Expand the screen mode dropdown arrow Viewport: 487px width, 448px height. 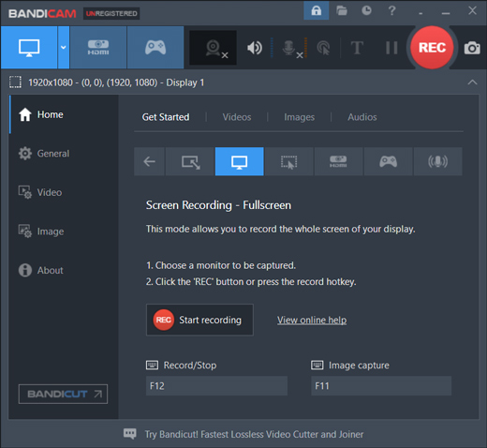click(x=64, y=48)
